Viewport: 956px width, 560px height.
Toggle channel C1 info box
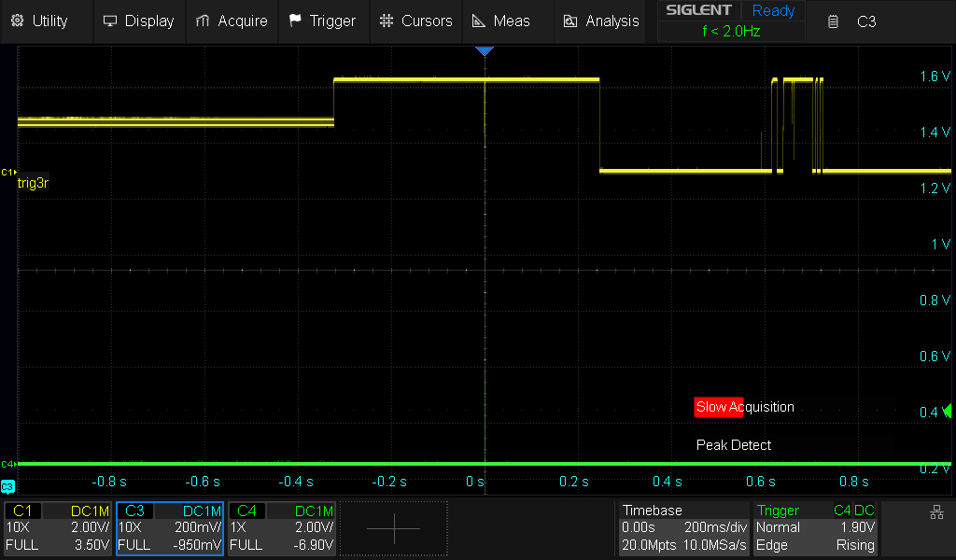[x=59, y=528]
